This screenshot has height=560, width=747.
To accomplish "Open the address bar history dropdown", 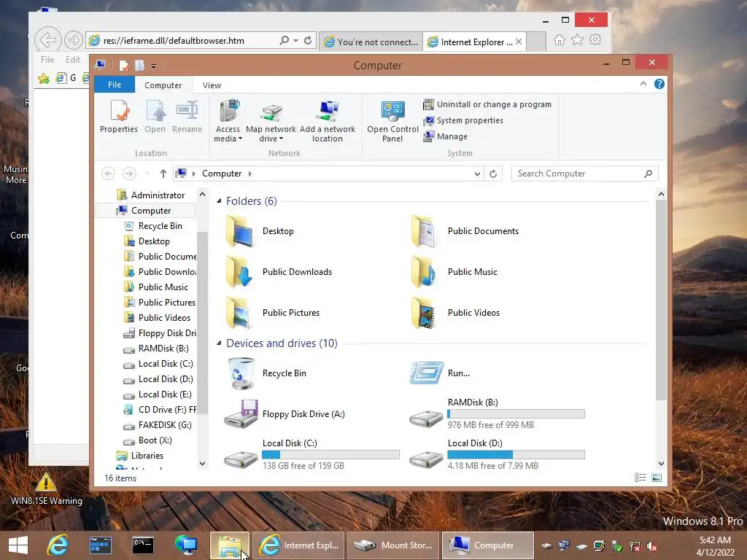I will tap(477, 174).
